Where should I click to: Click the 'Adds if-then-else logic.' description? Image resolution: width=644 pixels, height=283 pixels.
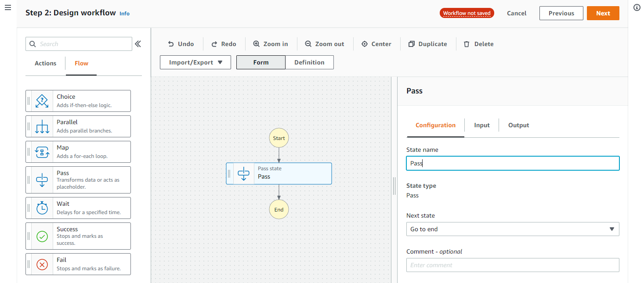pyautogui.click(x=84, y=105)
